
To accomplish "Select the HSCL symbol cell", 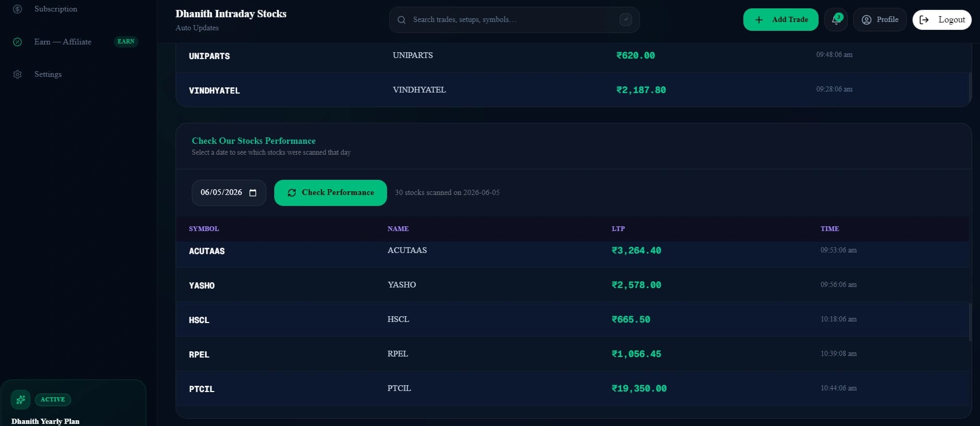I will [199, 320].
